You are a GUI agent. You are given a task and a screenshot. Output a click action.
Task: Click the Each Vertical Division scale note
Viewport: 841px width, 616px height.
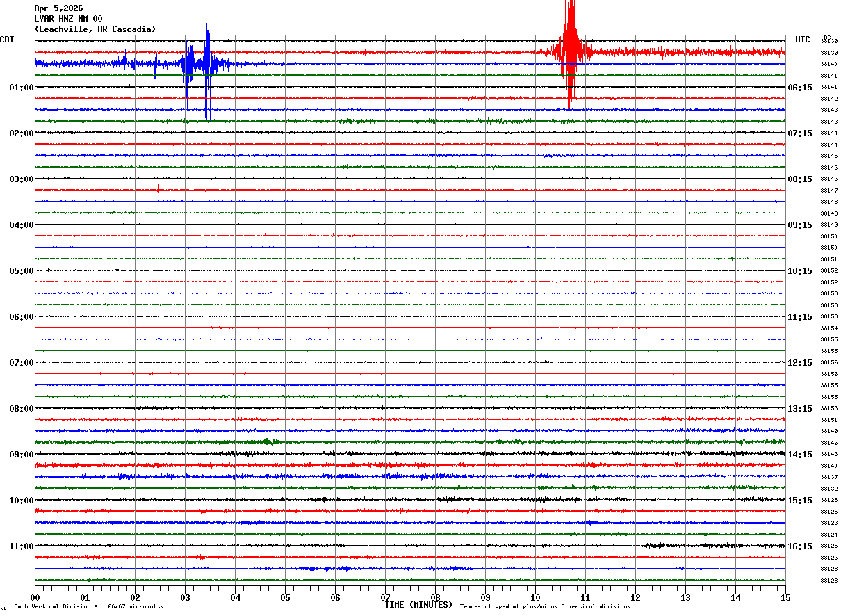[x=88, y=606]
